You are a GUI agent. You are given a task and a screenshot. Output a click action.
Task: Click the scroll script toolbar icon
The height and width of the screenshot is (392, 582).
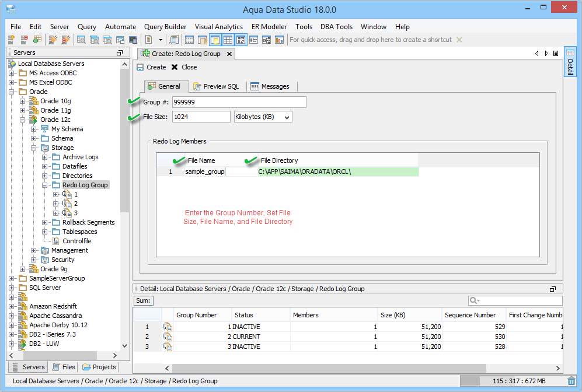[174, 40]
